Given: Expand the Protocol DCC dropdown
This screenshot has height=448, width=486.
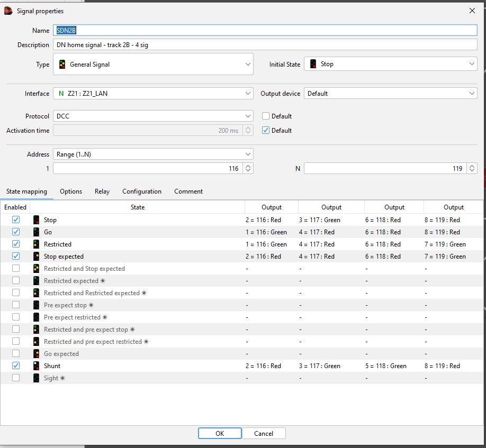Looking at the screenshot, I should click(x=153, y=116).
